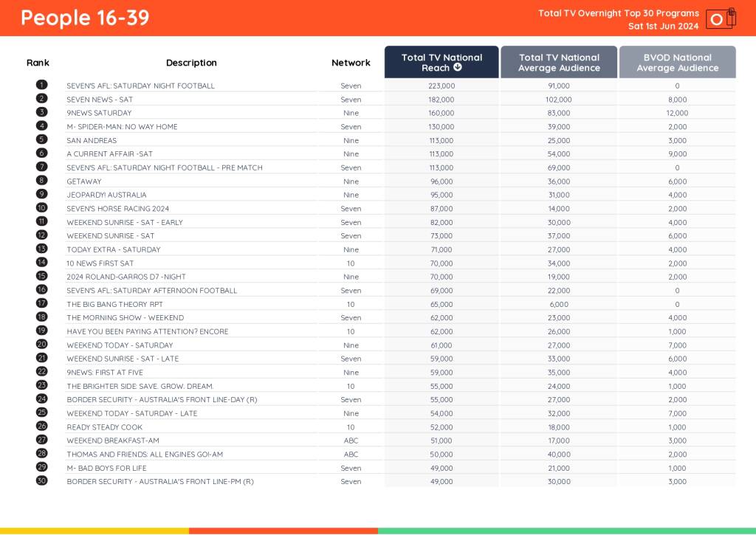Click the rank 10 badge for Seven's Horse Racing
The width and height of the screenshot is (756, 535).
(x=42, y=208)
